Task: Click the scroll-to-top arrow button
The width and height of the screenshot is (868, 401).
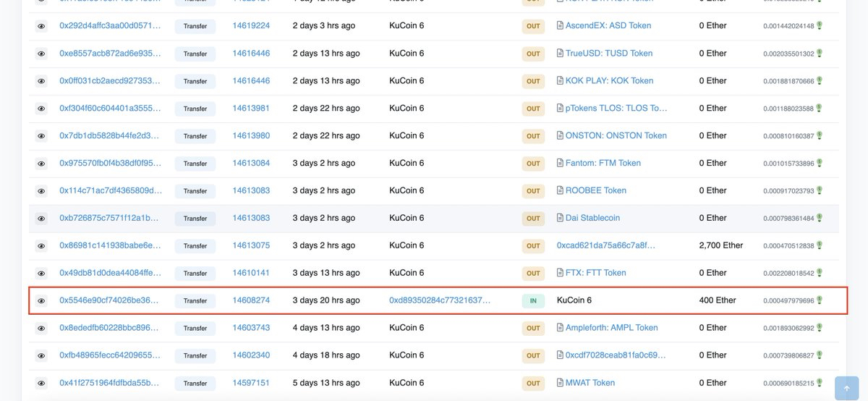Action: (847, 388)
